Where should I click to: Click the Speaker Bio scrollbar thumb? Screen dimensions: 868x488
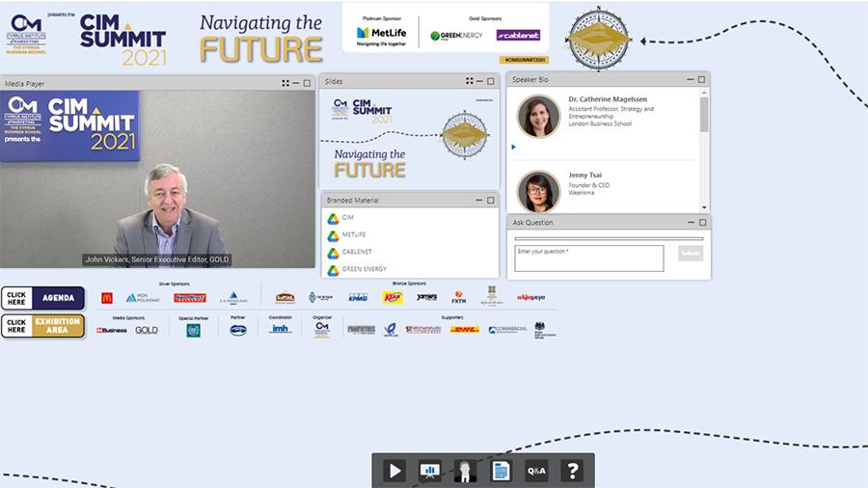(704, 115)
